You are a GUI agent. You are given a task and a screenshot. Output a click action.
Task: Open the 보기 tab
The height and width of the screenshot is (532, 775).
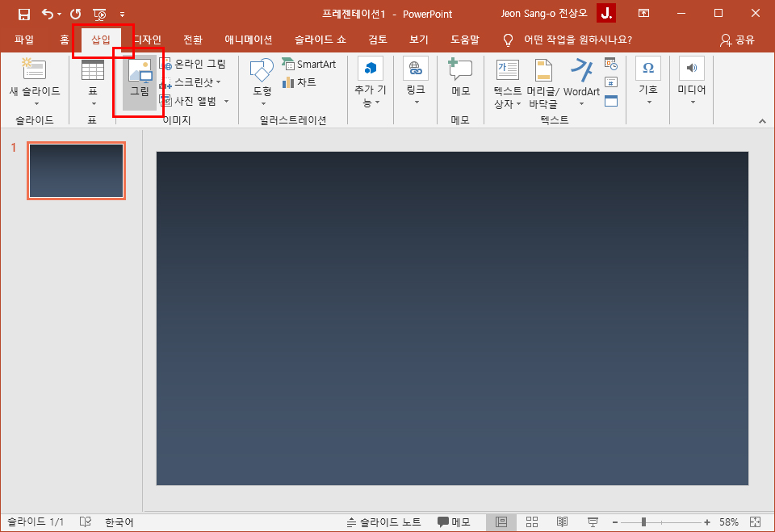point(419,40)
